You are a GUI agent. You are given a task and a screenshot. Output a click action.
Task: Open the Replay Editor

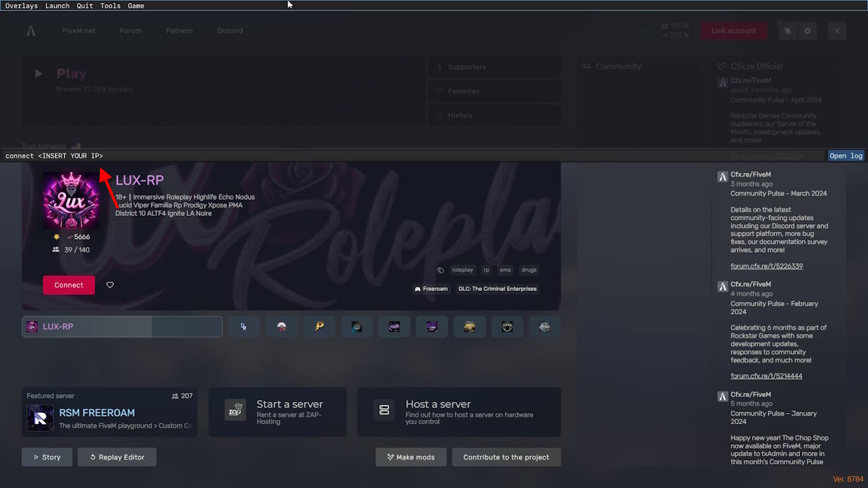pos(117,457)
